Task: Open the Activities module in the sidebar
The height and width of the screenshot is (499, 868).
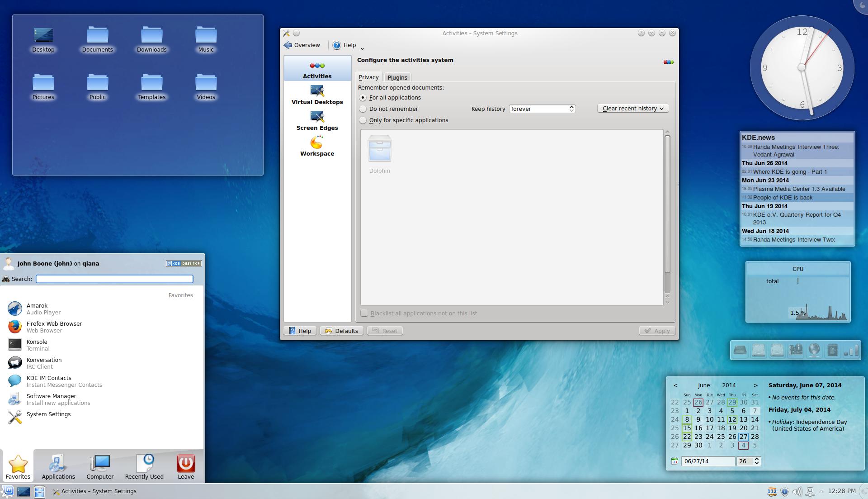Action: tap(317, 69)
